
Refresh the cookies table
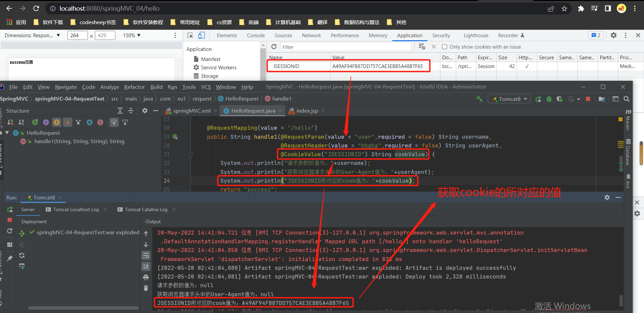click(x=274, y=47)
